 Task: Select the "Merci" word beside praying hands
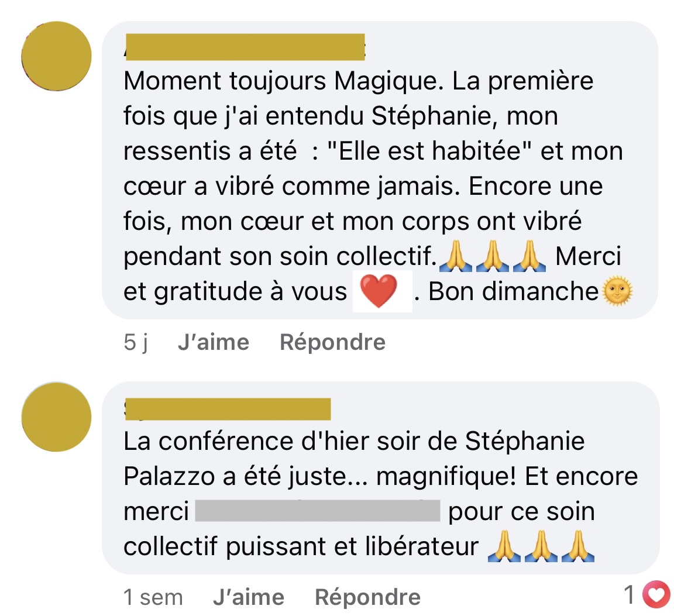pos(589,256)
